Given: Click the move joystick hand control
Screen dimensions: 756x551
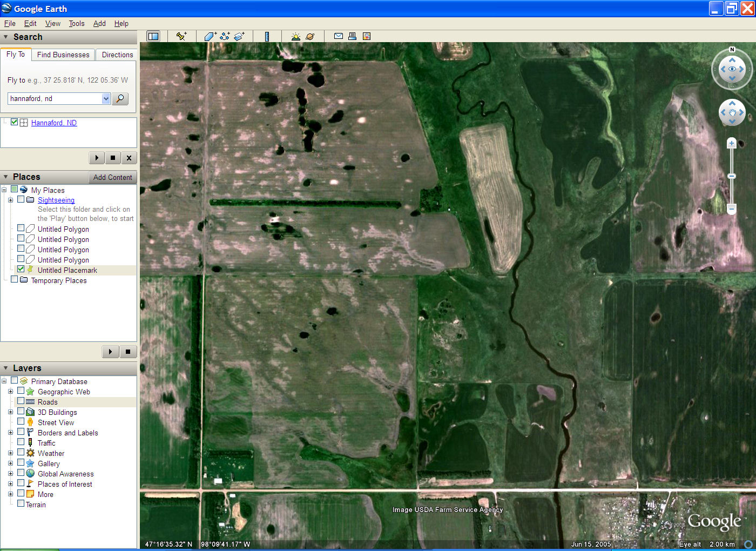Looking at the screenshot, I should click(732, 112).
